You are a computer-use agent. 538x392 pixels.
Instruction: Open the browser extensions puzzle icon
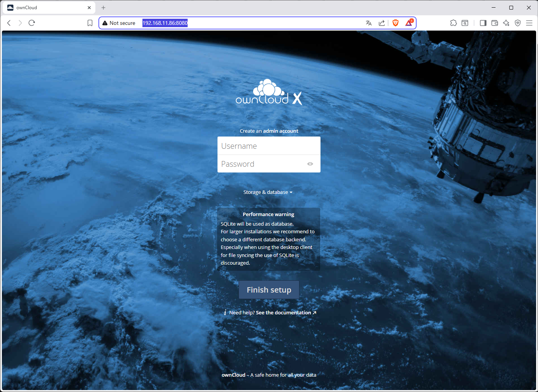point(453,23)
